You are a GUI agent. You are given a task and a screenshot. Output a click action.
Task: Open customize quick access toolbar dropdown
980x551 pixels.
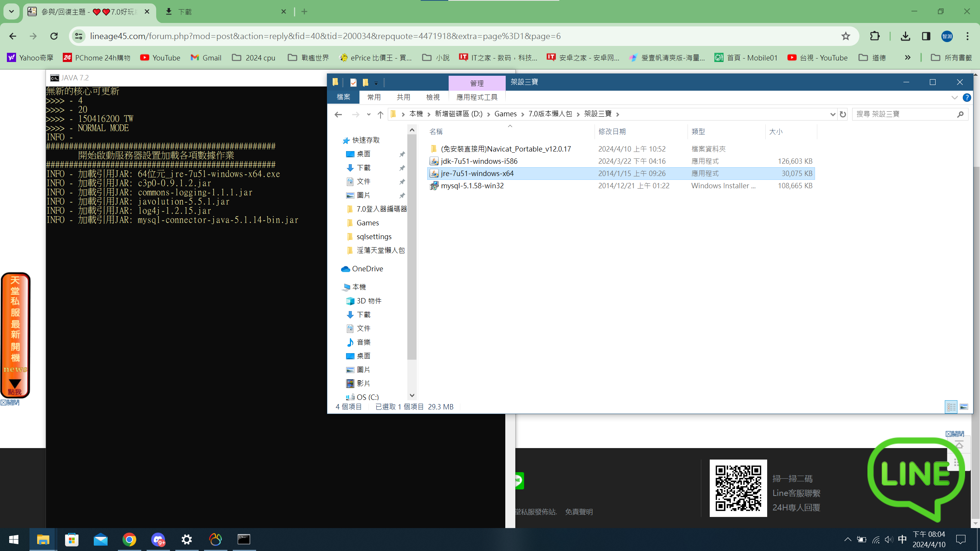tap(376, 83)
